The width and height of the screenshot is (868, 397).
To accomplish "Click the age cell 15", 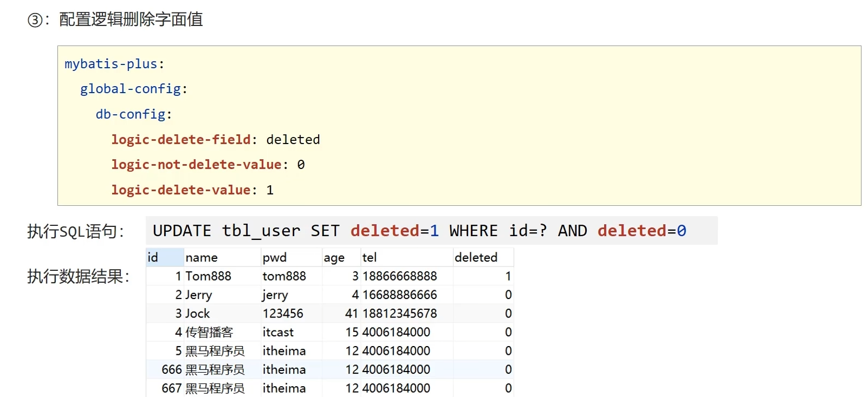I will pos(341,332).
